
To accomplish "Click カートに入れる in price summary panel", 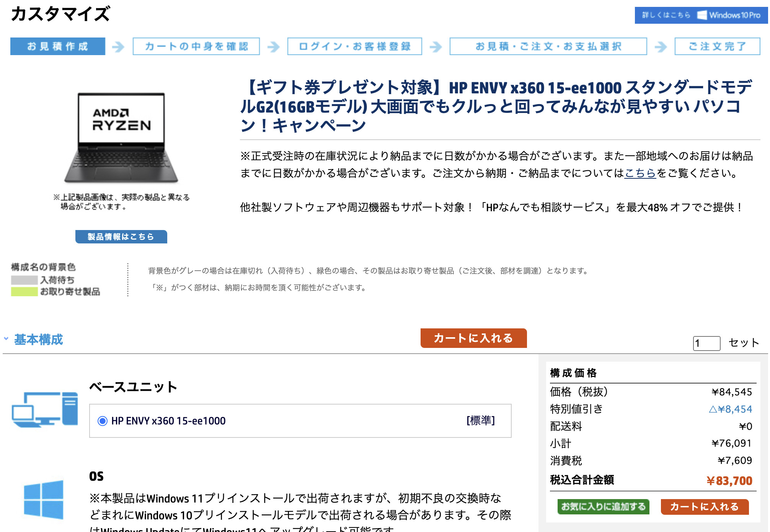I will click(x=705, y=507).
